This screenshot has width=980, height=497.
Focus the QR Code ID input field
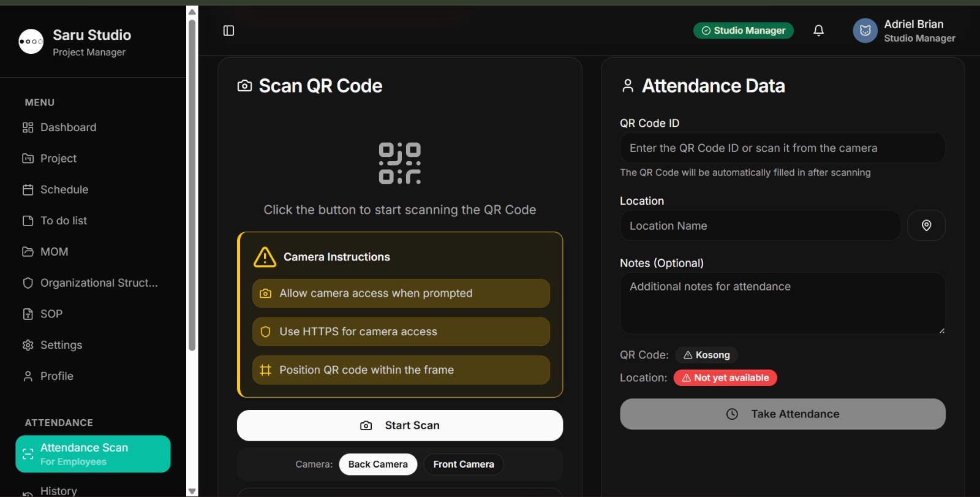pyautogui.click(x=783, y=148)
